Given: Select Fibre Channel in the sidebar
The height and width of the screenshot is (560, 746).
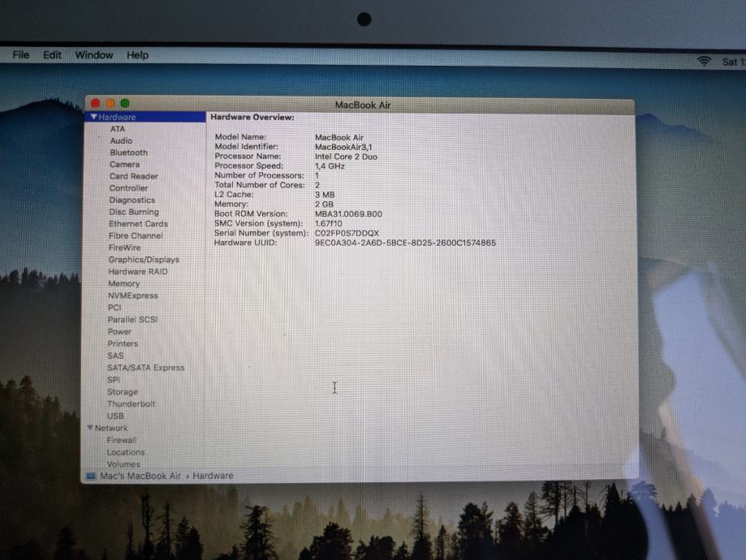Looking at the screenshot, I should 136,236.
